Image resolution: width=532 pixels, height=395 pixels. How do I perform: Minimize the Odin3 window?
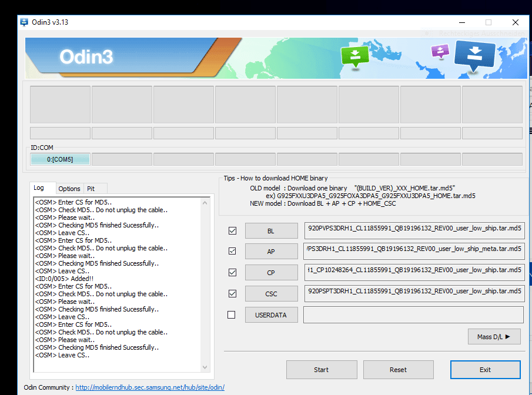pyautogui.click(x=462, y=22)
